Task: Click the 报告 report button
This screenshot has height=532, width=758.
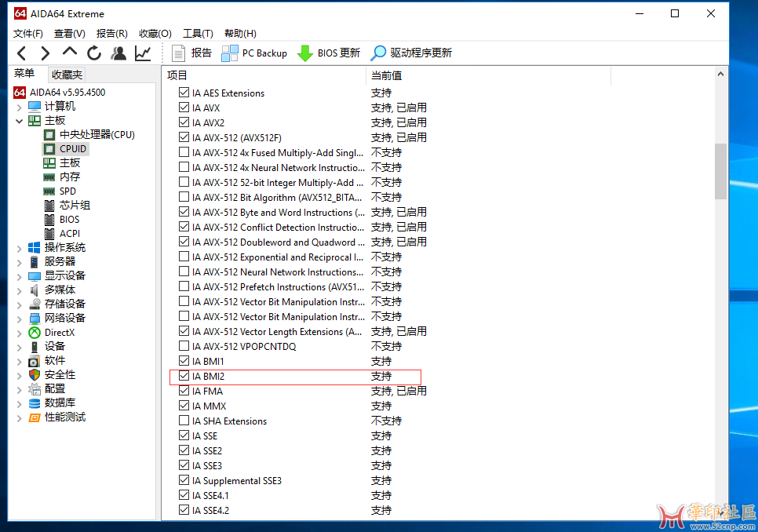Action: point(192,53)
